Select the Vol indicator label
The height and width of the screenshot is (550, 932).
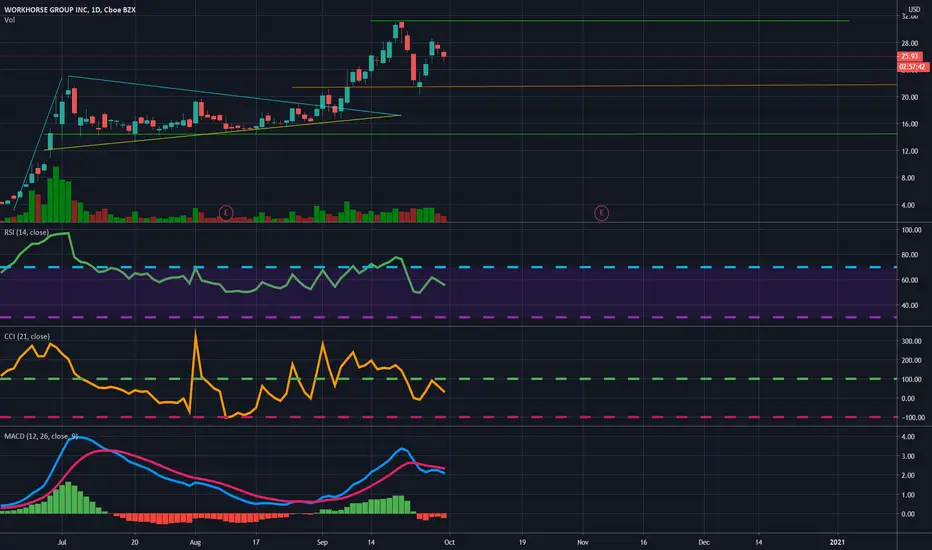click(x=10, y=20)
